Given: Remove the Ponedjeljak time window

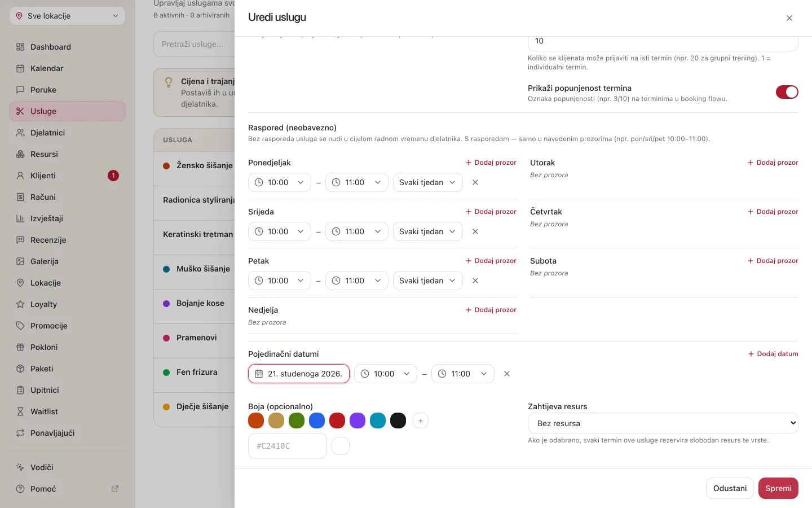Looking at the screenshot, I should coord(475,182).
